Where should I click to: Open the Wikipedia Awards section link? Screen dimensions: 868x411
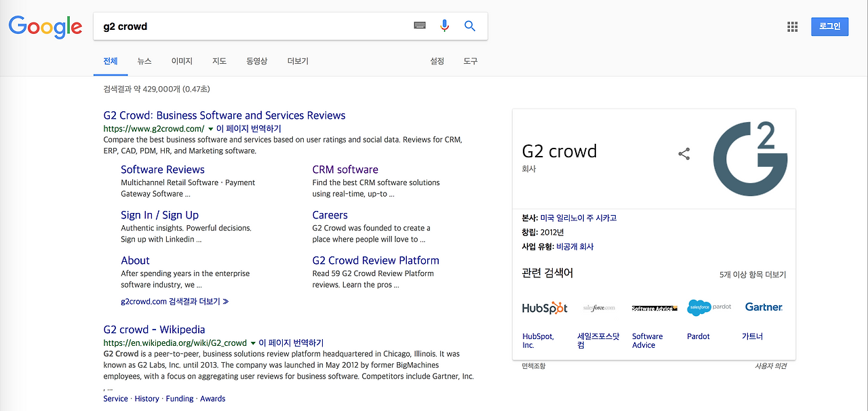pos(213,399)
